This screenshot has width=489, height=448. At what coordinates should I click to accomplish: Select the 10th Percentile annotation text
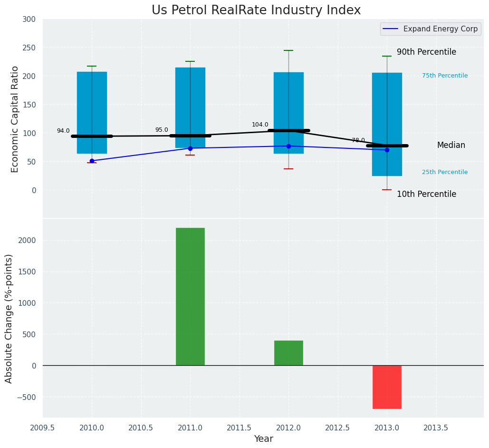[426, 194]
